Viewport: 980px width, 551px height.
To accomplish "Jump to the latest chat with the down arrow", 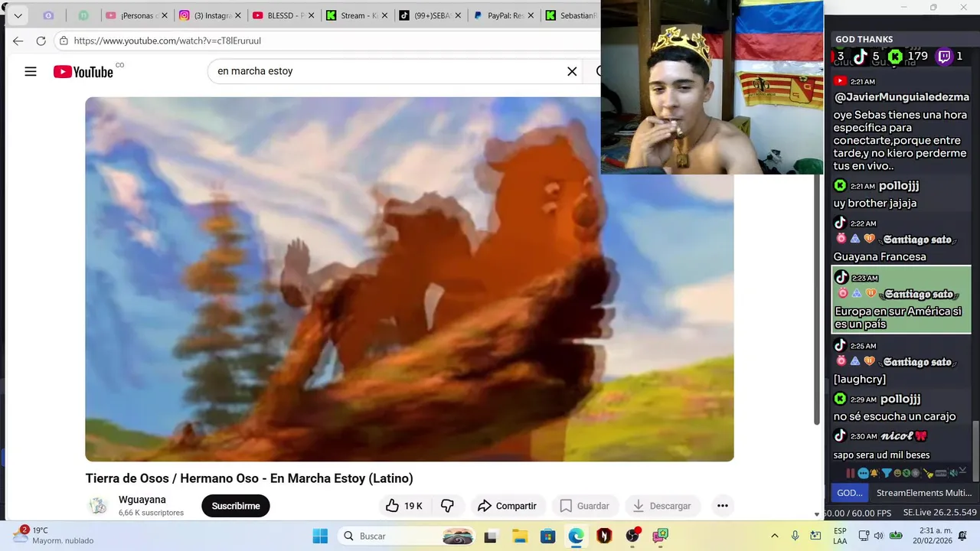I will click(963, 470).
